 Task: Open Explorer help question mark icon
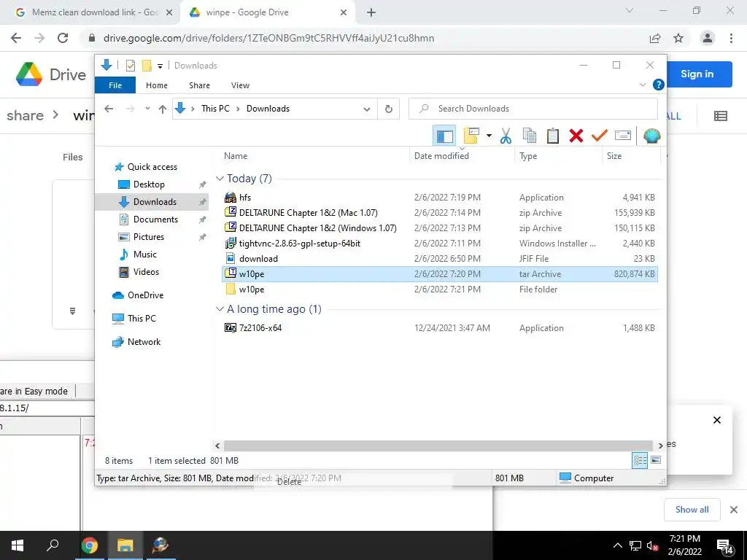point(659,85)
